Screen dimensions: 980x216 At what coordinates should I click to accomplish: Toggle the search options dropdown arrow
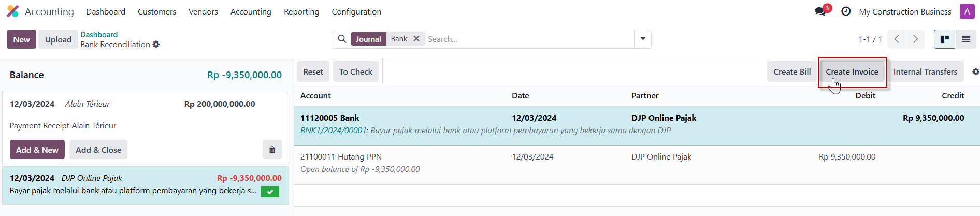tap(643, 39)
